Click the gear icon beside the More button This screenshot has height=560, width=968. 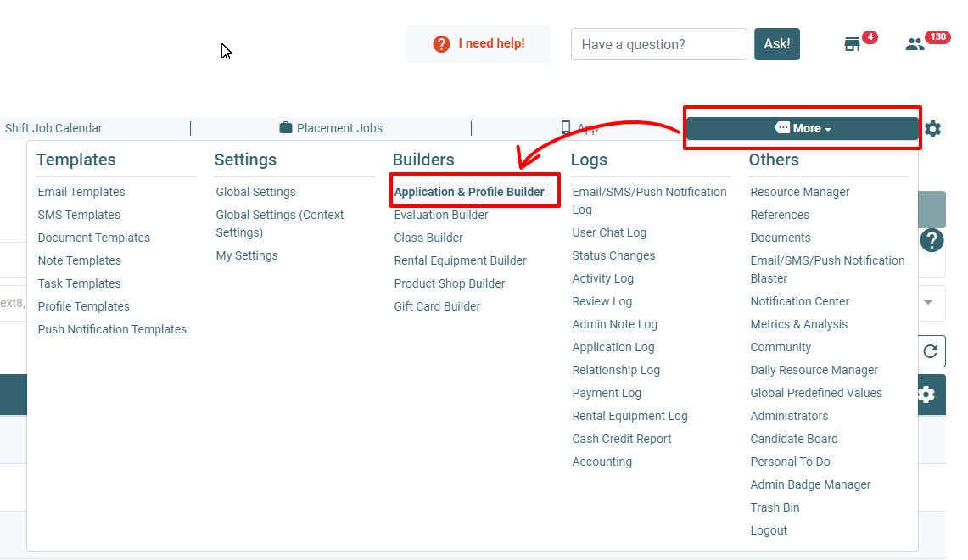(932, 128)
